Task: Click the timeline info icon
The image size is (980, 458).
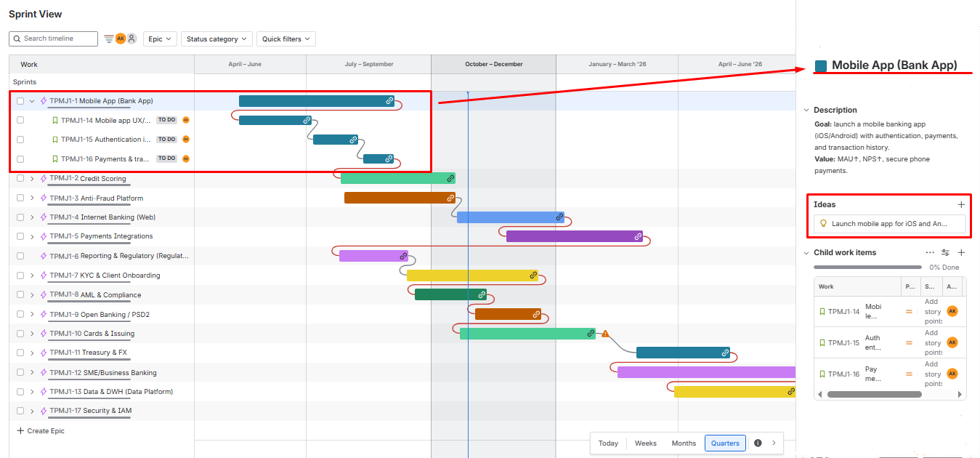Action: pos(758,443)
